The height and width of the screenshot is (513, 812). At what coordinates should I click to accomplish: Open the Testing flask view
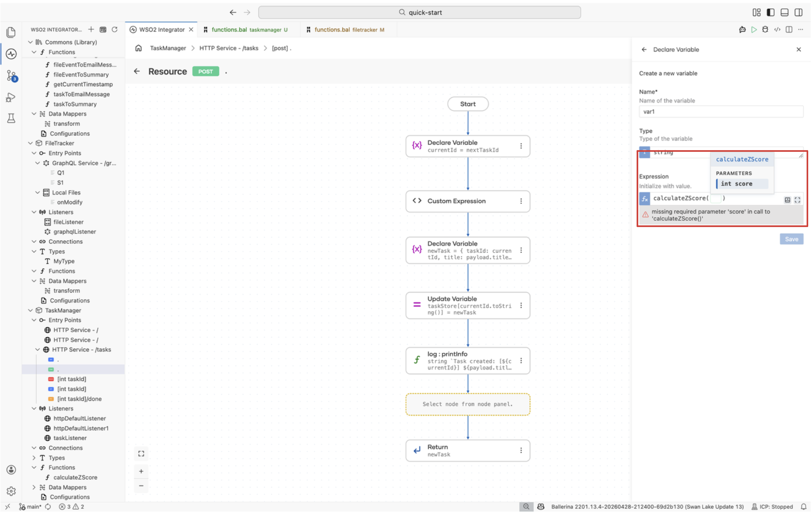click(x=11, y=119)
